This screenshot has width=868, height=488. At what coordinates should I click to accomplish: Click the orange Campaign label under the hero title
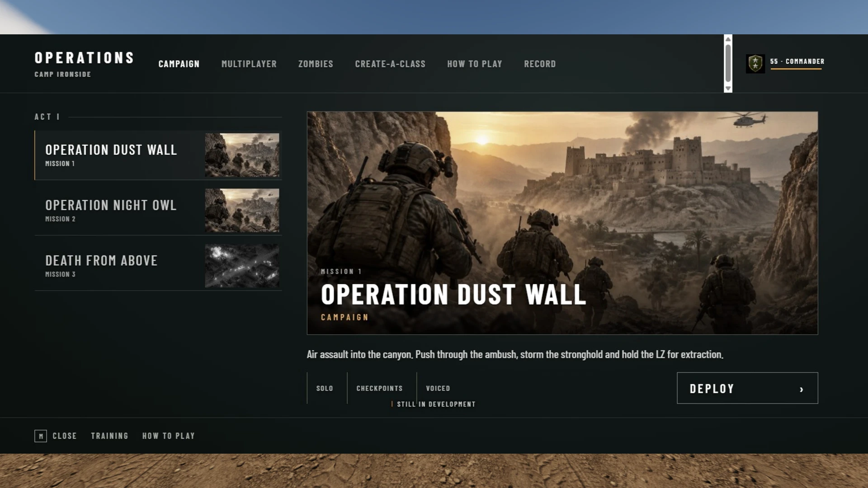345,318
